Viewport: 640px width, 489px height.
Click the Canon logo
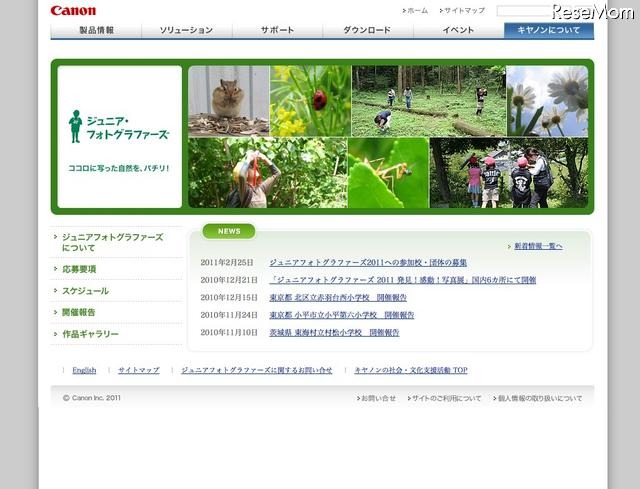(x=73, y=11)
